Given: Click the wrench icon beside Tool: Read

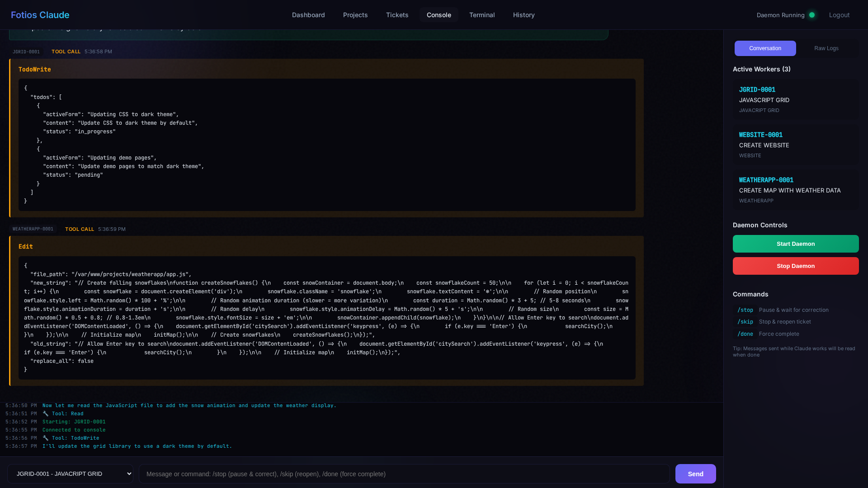Looking at the screenshot, I should (x=46, y=413).
